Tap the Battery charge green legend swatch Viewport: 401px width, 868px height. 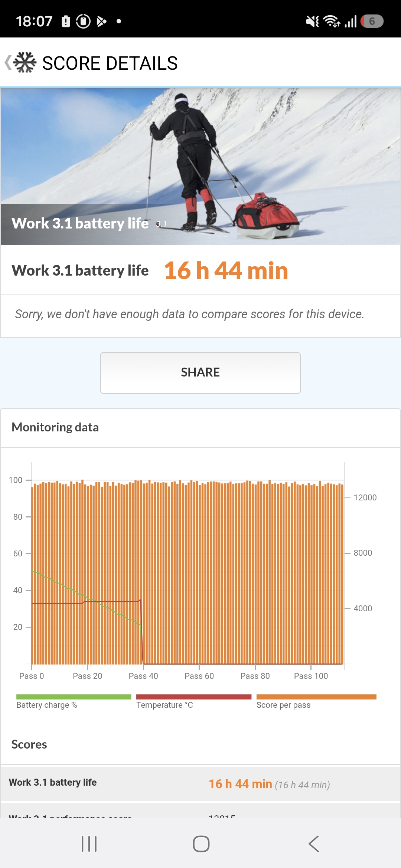coord(74,697)
